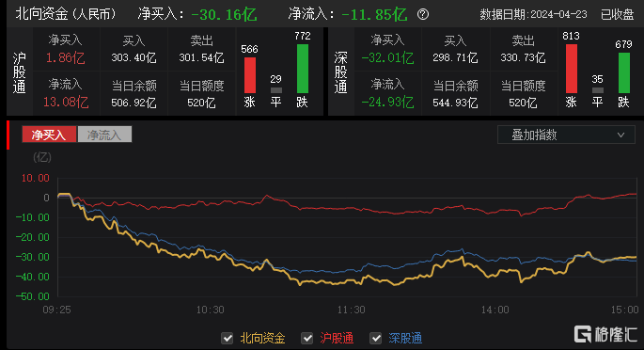Screen dimensions: 644x350
Task: Switch to the 净流入 tab
Action: coord(104,135)
